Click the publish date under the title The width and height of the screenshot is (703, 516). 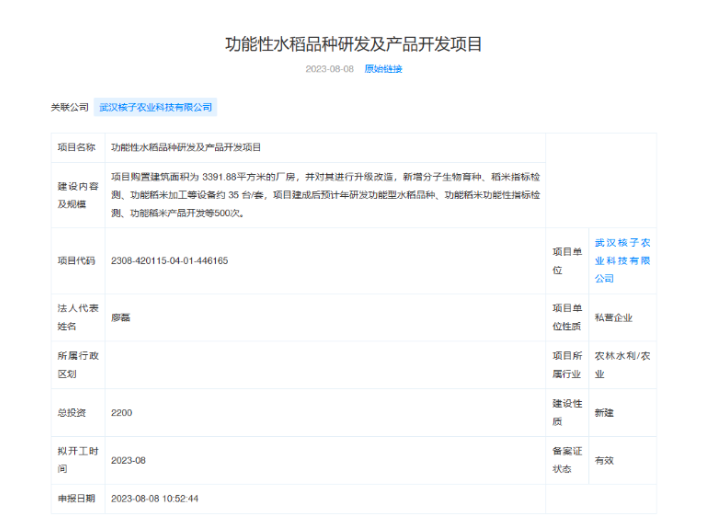click(x=329, y=69)
